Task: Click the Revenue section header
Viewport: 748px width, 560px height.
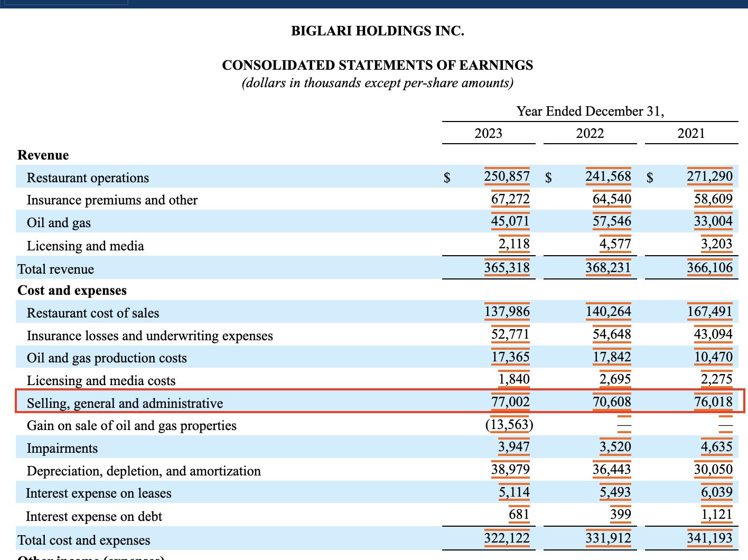Action: (43, 155)
